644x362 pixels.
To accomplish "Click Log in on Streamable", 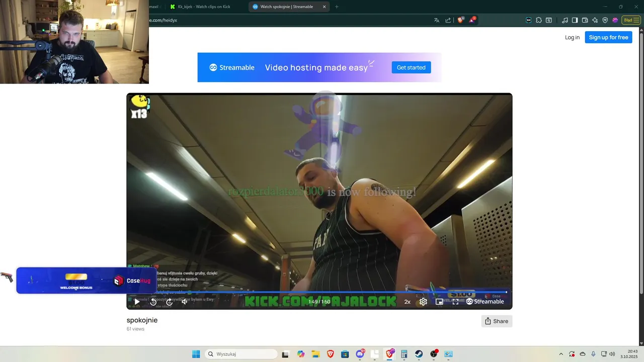I will (x=572, y=37).
